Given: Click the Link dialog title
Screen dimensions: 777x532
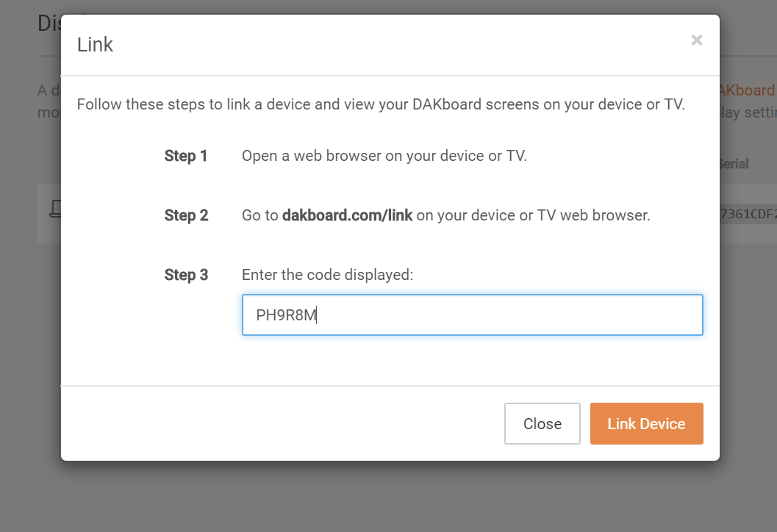Looking at the screenshot, I should 95,44.
